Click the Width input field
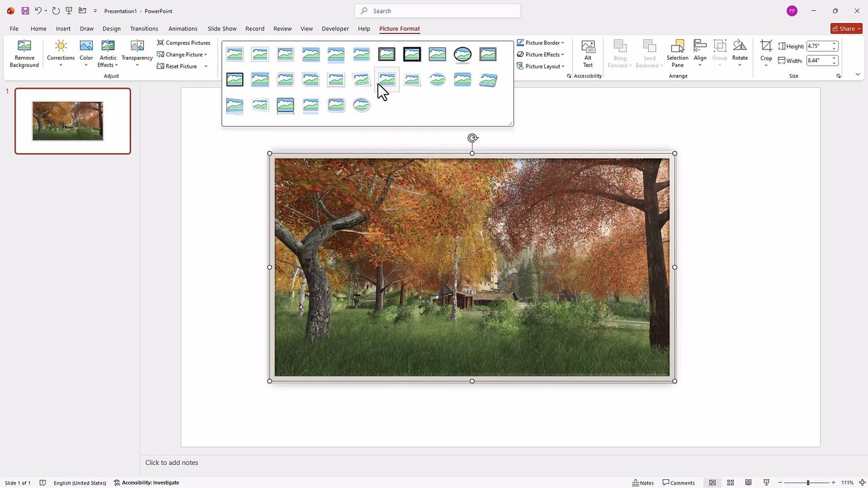The width and height of the screenshot is (868, 488). point(817,60)
